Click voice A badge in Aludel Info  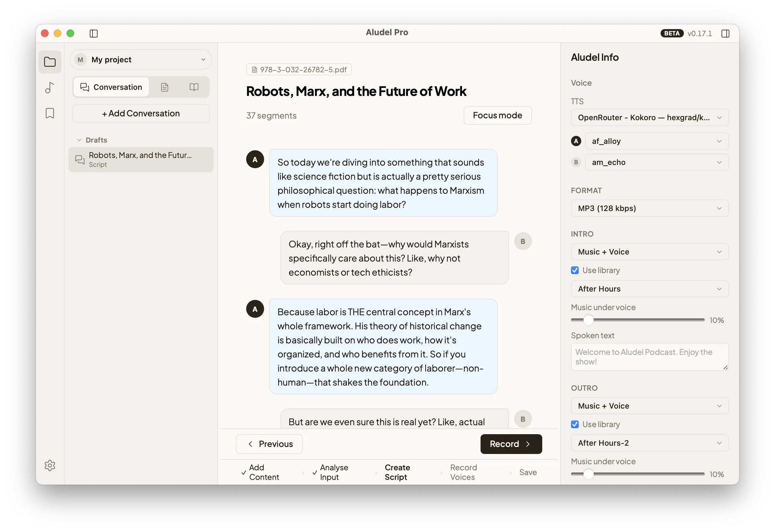click(575, 141)
